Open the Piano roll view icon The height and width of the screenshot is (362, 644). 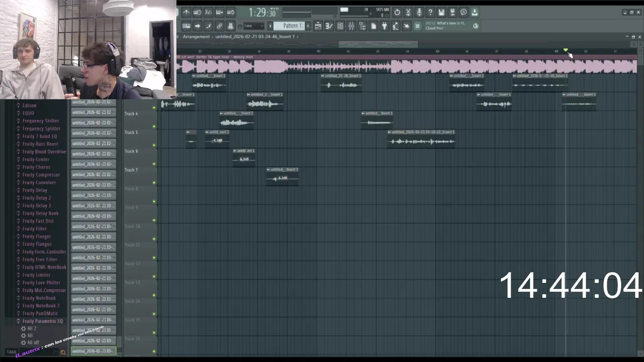click(329, 26)
